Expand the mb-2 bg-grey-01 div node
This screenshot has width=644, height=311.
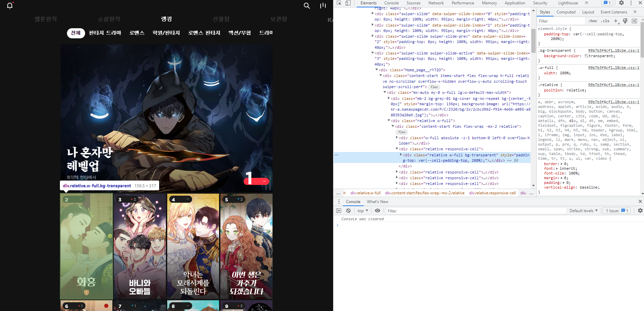(x=389, y=98)
